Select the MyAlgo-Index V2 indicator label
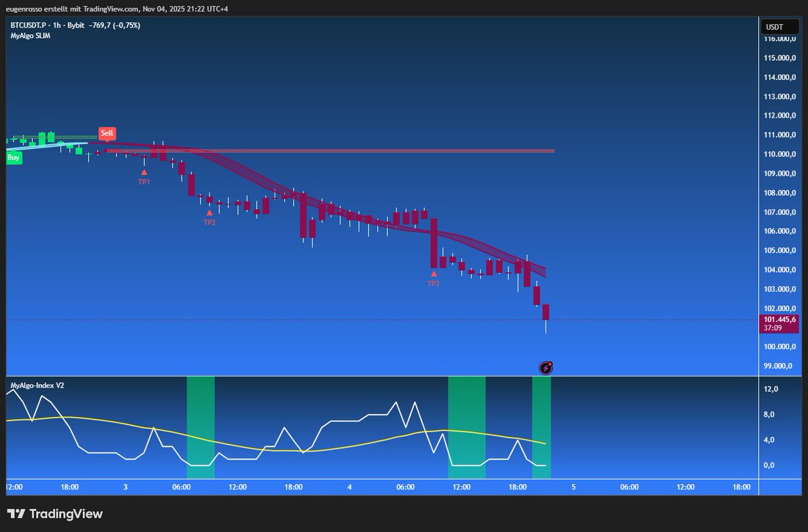 [37, 386]
